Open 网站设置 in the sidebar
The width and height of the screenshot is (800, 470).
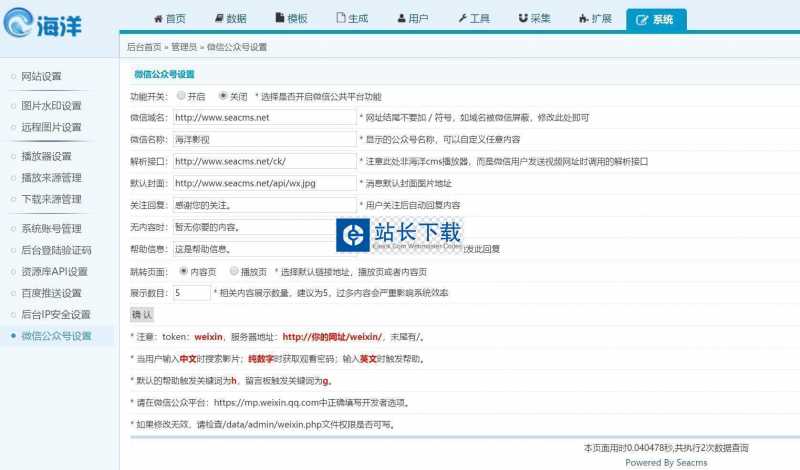click(x=41, y=77)
